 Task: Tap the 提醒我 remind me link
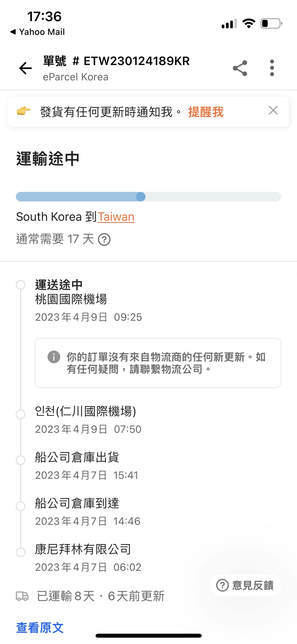[x=206, y=112]
